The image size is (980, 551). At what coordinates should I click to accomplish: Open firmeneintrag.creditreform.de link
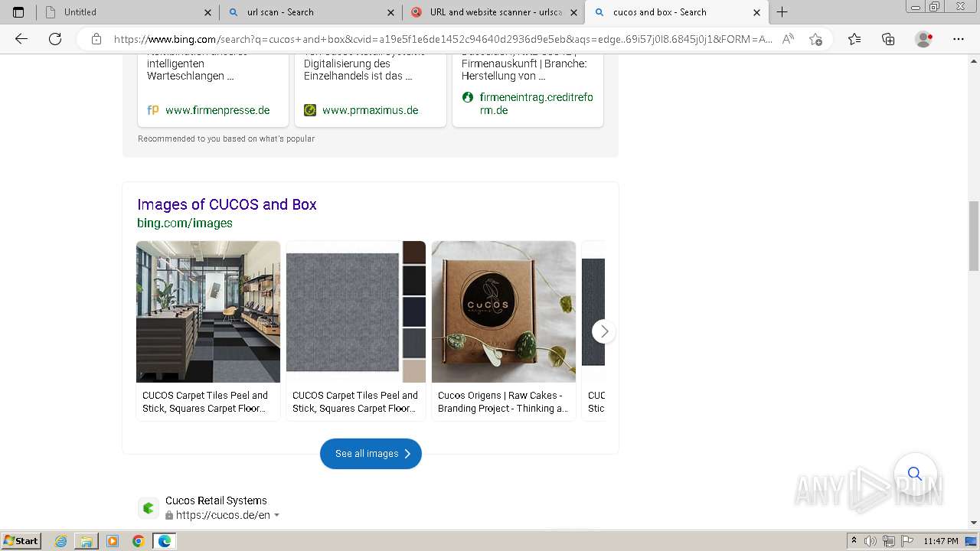pyautogui.click(x=536, y=103)
